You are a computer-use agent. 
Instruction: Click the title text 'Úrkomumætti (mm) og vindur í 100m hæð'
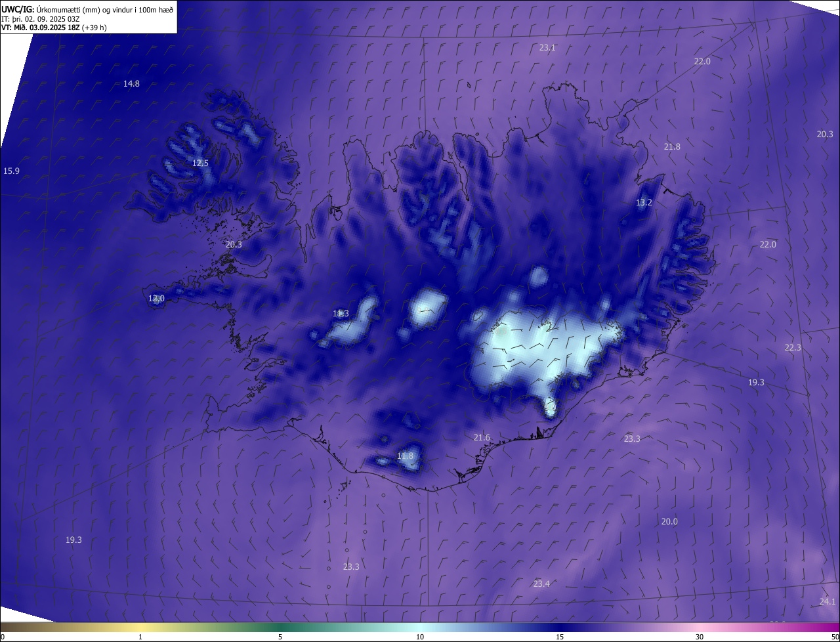point(105,9)
